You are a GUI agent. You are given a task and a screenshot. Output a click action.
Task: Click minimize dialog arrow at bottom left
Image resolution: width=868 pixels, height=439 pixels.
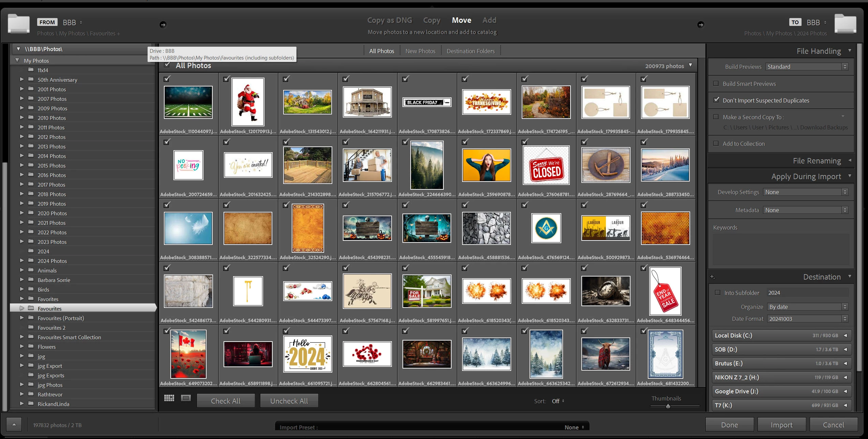pyautogui.click(x=14, y=425)
